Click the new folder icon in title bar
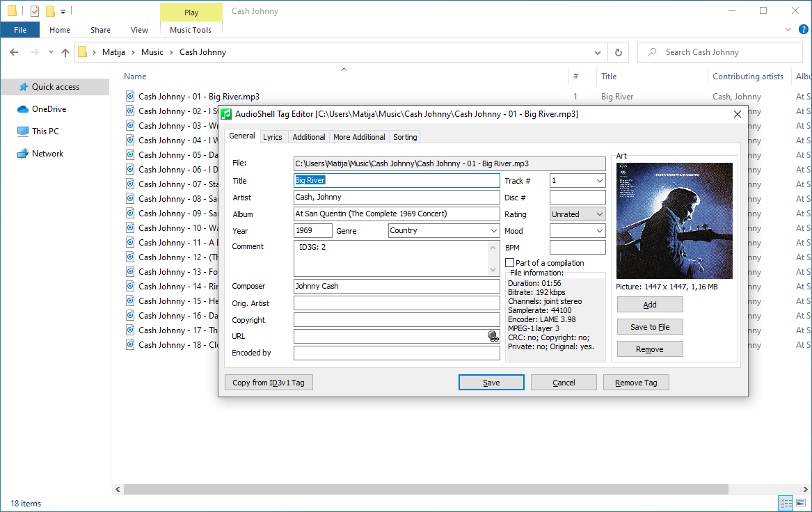The image size is (812, 512). pos(50,10)
